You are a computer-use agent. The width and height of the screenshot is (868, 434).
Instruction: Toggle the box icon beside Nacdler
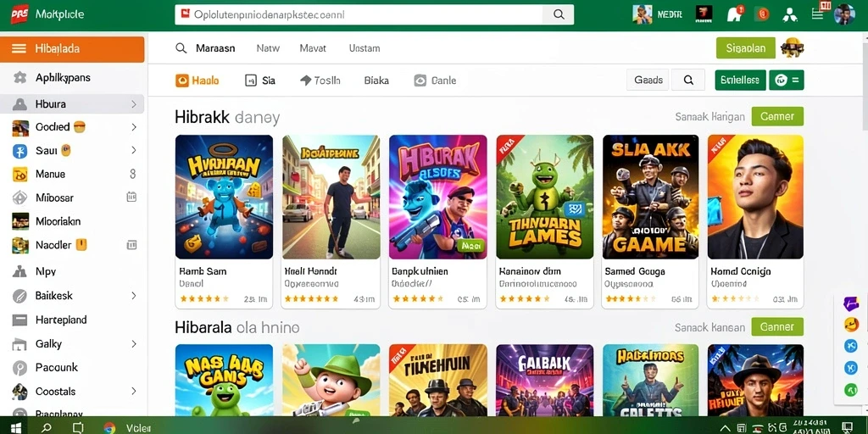(131, 245)
